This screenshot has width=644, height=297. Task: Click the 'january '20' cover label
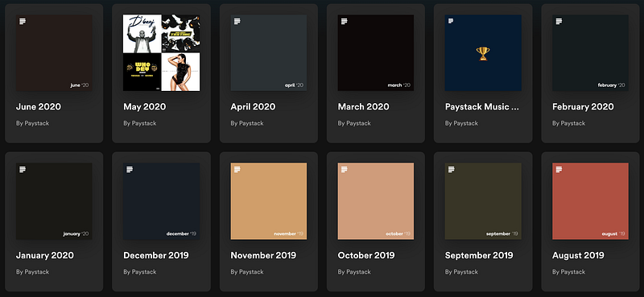pos(76,233)
